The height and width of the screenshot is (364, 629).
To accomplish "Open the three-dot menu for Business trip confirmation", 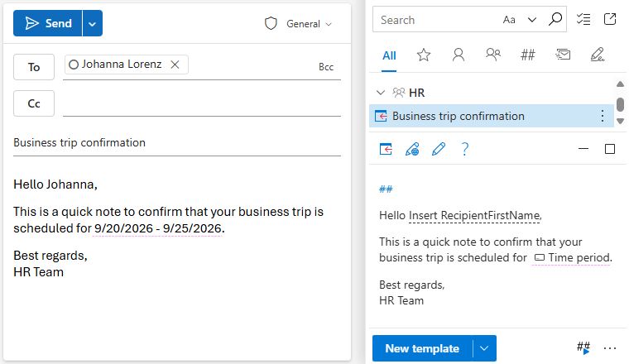I will 603,117.
